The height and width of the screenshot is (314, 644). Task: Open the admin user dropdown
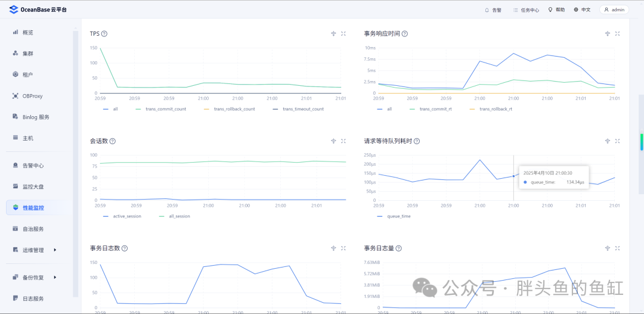click(614, 10)
